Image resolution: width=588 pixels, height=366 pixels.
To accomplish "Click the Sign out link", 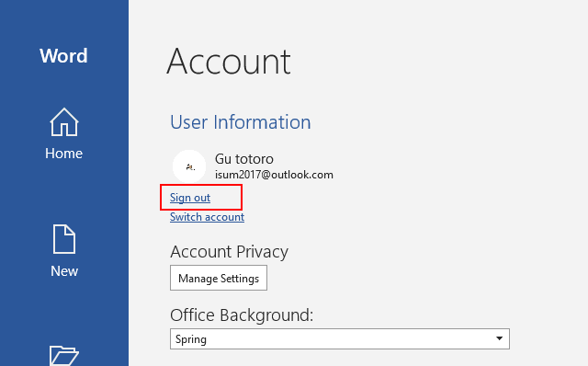I will point(190,198).
